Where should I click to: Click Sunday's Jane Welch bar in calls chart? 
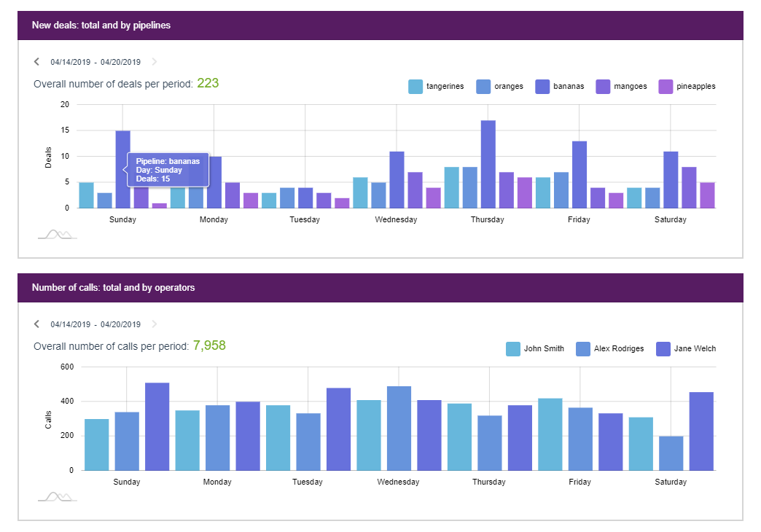157,426
